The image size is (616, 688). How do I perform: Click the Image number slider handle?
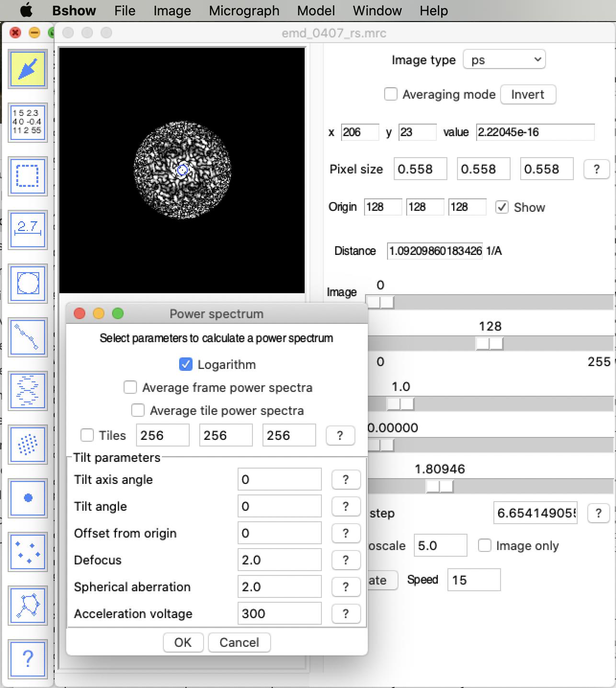coord(380,302)
